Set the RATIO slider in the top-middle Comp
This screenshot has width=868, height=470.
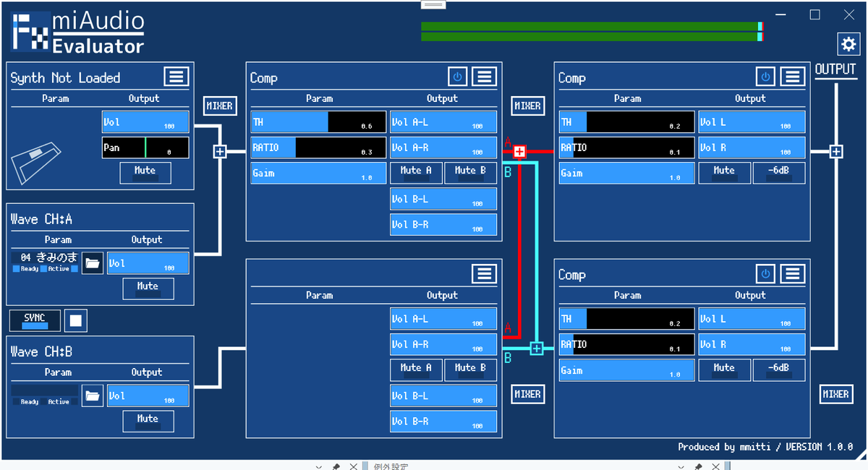pyautogui.click(x=319, y=148)
